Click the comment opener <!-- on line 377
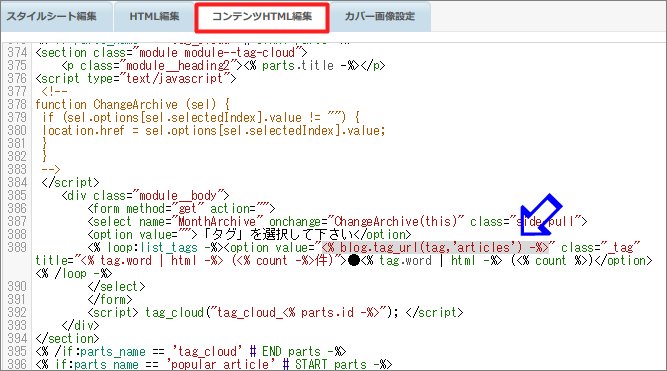The height and width of the screenshot is (371, 667). [54, 91]
